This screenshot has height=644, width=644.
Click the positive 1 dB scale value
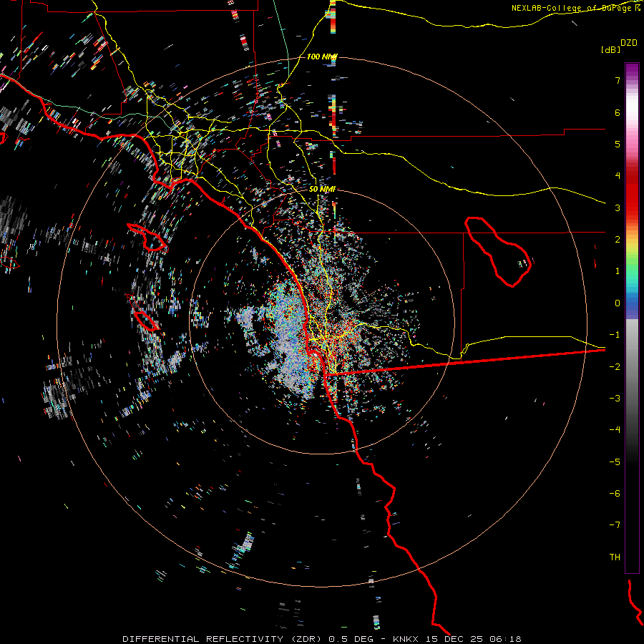point(618,271)
